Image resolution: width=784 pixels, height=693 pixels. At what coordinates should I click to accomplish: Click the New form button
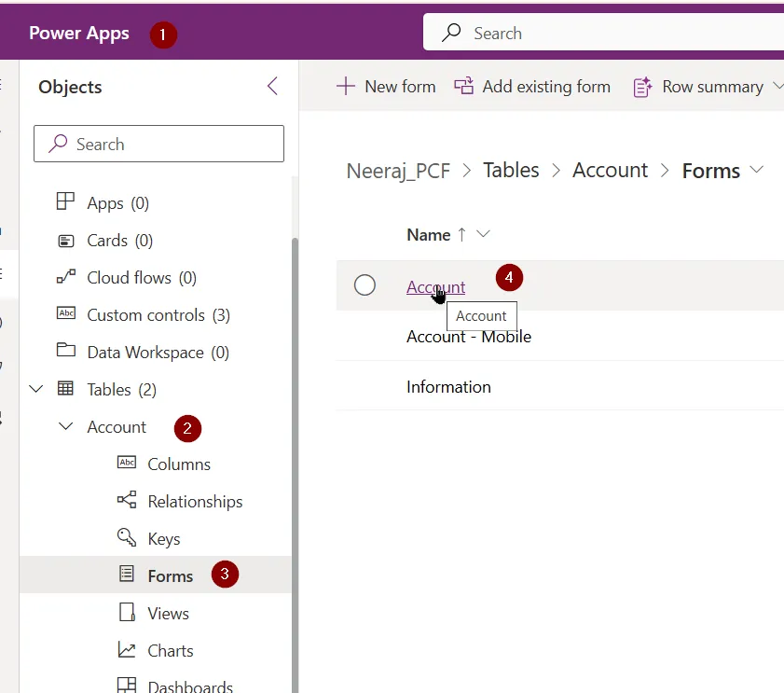point(386,86)
